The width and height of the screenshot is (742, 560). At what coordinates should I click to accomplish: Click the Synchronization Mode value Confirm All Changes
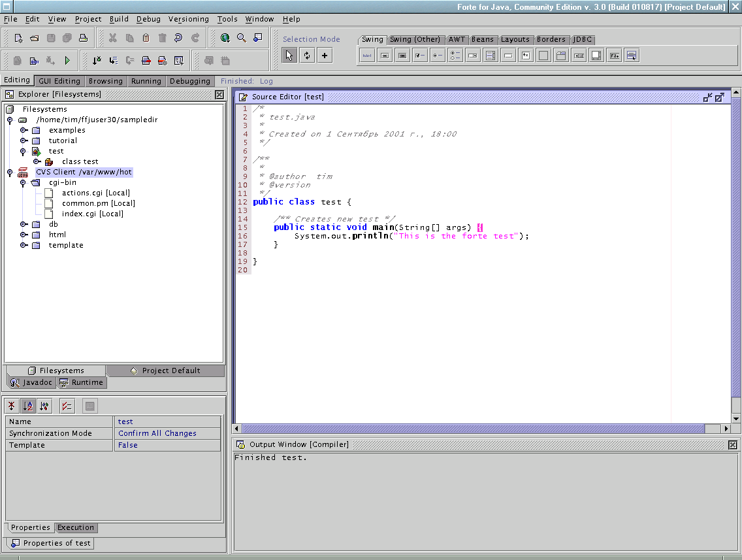pyautogui.click(x=157, y=433)
